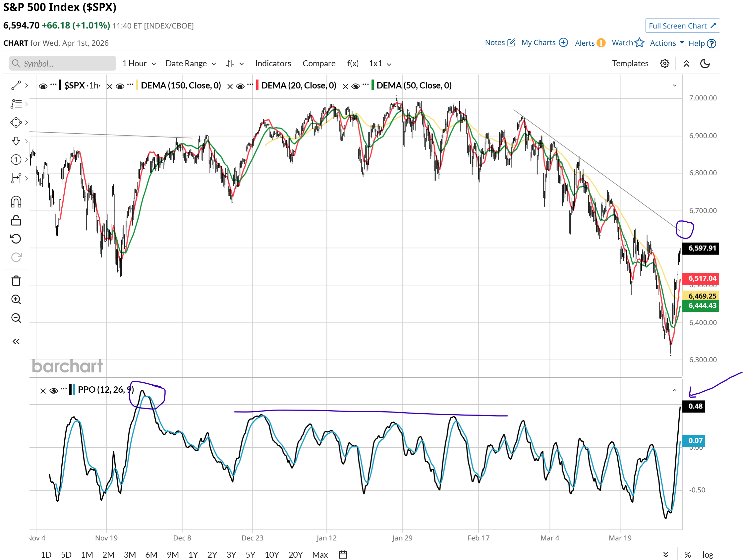Hide the DEMA 150 indicator eye
The image size is (743, 560).
[120, 86]
